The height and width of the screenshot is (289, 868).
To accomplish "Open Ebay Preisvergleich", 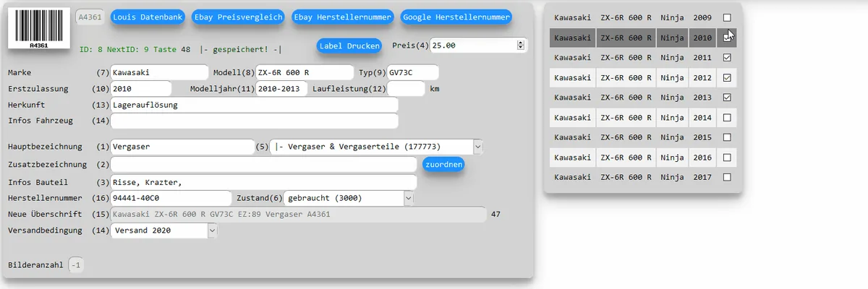I will [x=238, y=17].
